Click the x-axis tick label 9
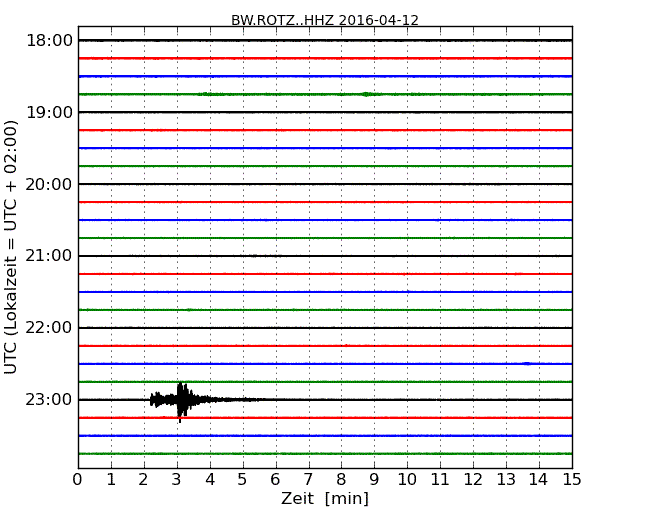Image resolution: width=650 pixels, height=520 pixels. click(x=374, y=480)
